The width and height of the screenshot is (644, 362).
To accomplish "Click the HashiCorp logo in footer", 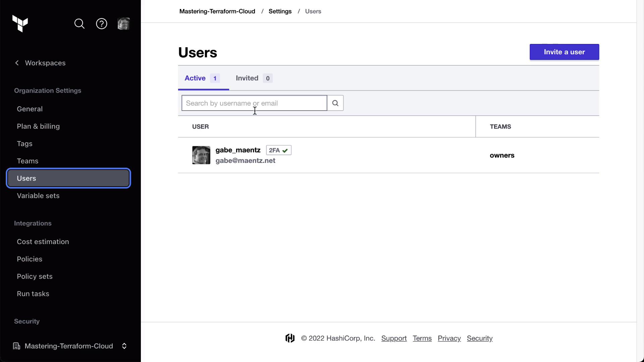I will [x=290, y=338].
